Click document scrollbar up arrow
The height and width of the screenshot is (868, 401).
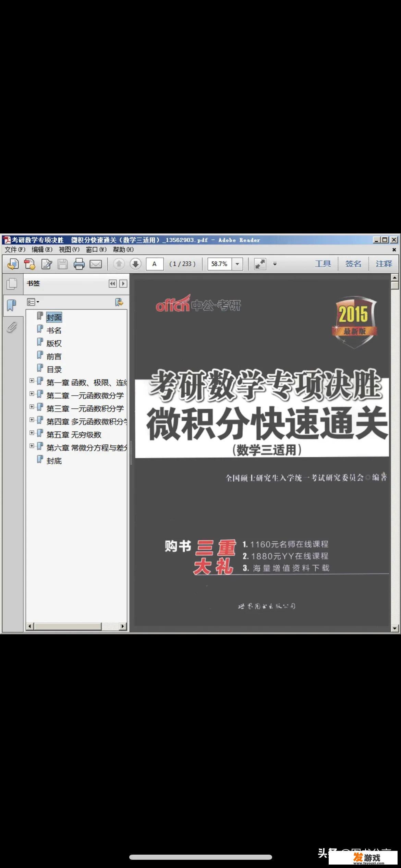coord(395,277)
